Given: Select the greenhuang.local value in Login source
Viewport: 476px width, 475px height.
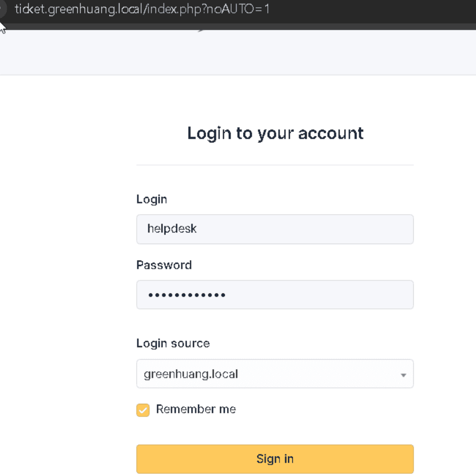Looking at the screenshot, I should tap(191, 374).
